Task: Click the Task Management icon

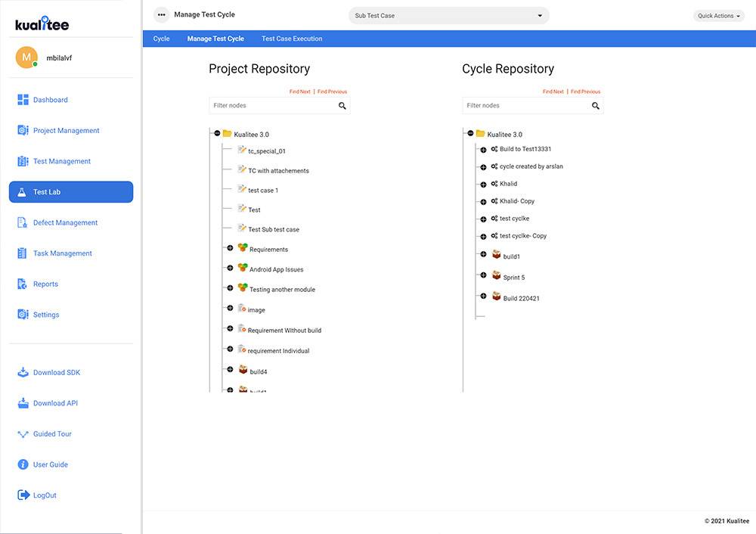Action: coord(22,253)
